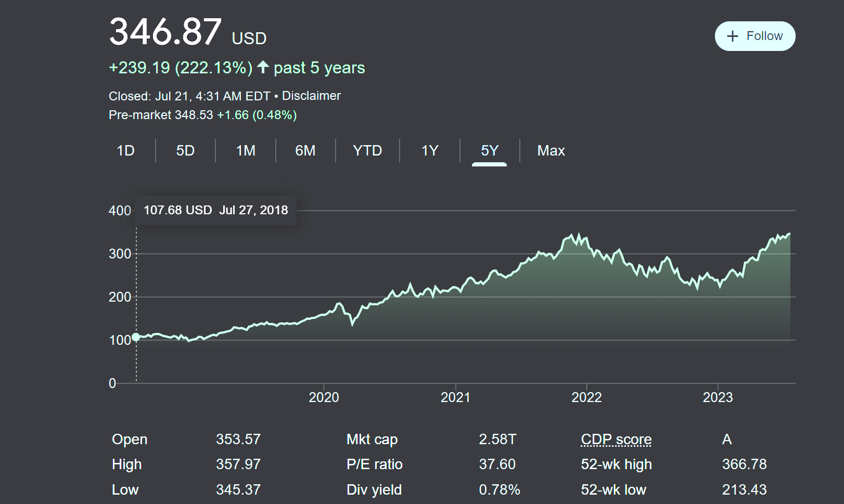Click the green up arrow icon
This screenshot has height=504, width=844.
point(263,67)
